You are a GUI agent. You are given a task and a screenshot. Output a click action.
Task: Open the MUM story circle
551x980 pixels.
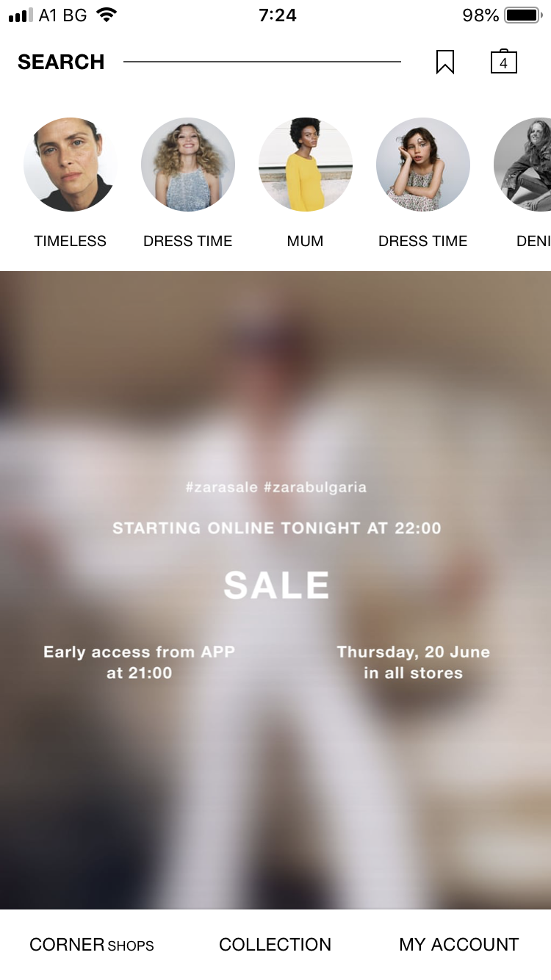click(x=306, y=165)
